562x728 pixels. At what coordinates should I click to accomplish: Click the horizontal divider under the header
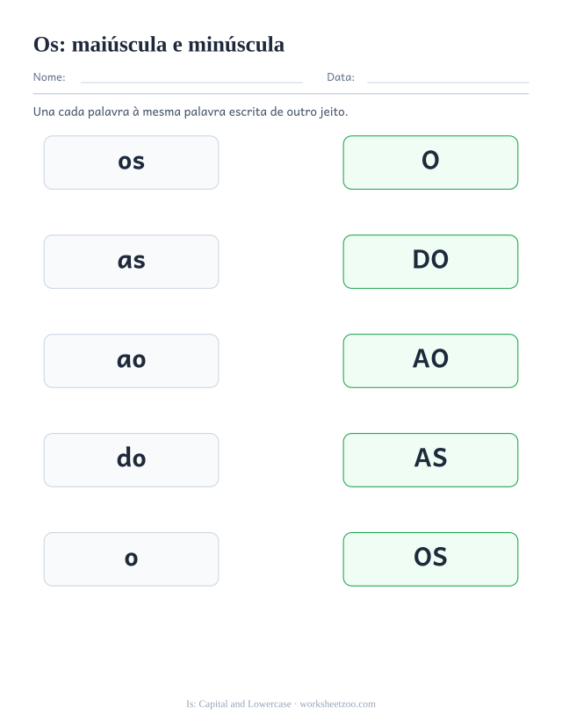click(281, 94)
